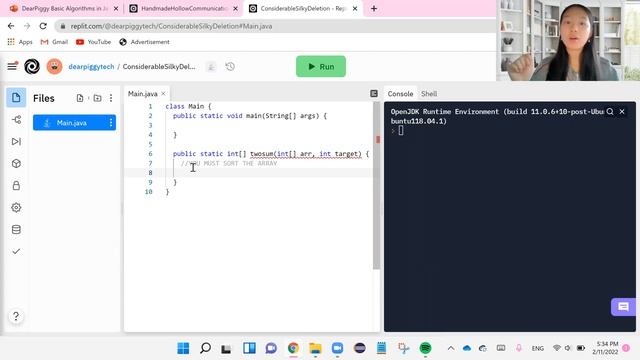This screenshot has width=640, height=360.
Task: Open the invite collaborators icon
Action: pyautogui.click(x=211, y=67)
